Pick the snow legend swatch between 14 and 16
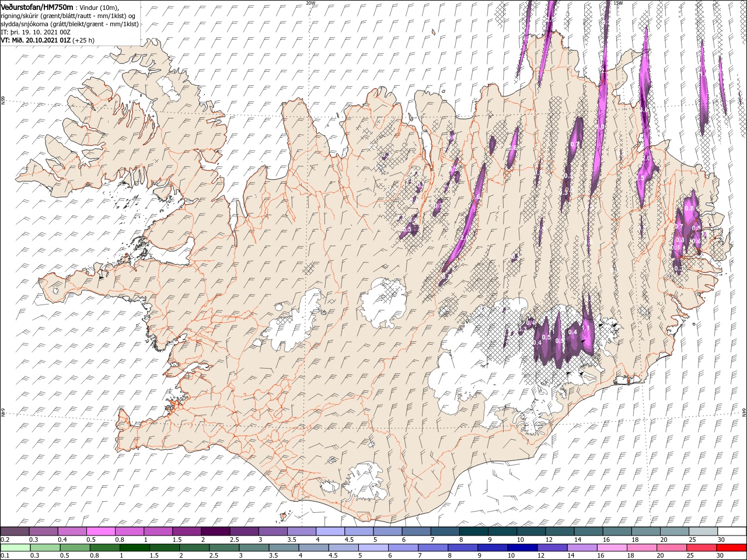This screenshot has width=747, height=560. [x=588, y=531]
